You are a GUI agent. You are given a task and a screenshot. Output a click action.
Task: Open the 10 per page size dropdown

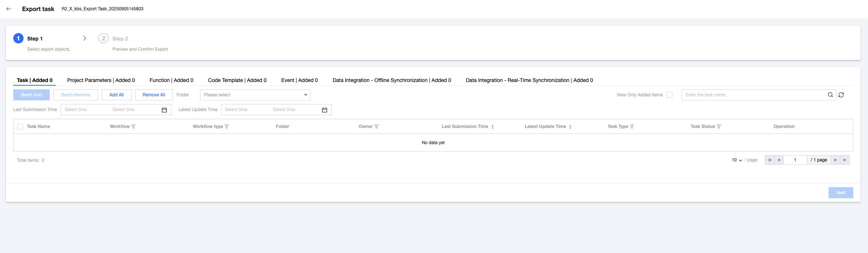[737, 160]
